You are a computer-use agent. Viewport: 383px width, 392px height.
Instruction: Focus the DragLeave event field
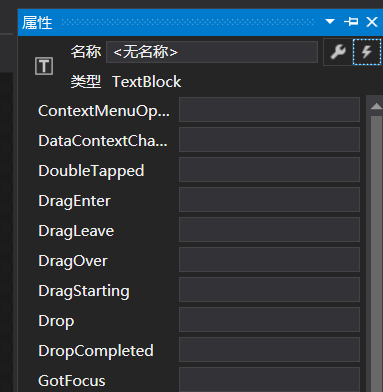269,230
